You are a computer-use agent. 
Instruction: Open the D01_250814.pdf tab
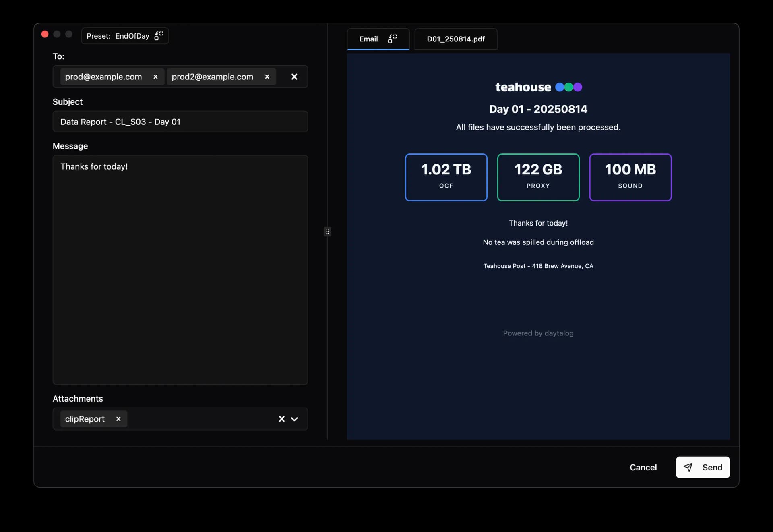tap(456, 39)
